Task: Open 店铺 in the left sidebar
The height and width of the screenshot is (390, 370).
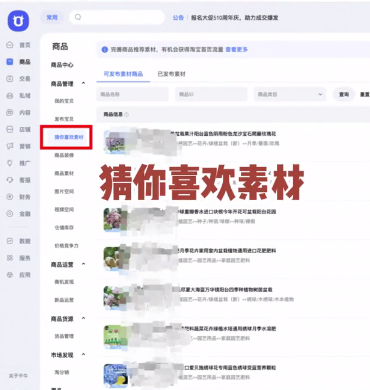Action: [19, 129]
